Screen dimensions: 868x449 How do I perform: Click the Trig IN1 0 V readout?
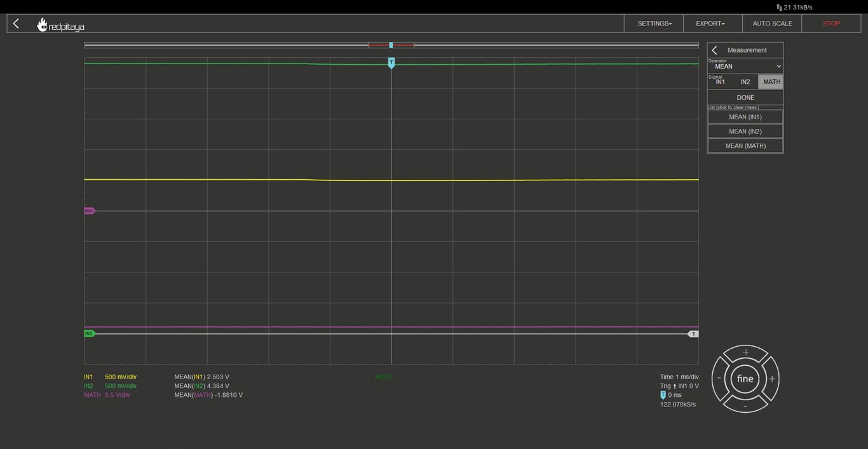coord(679,386)
